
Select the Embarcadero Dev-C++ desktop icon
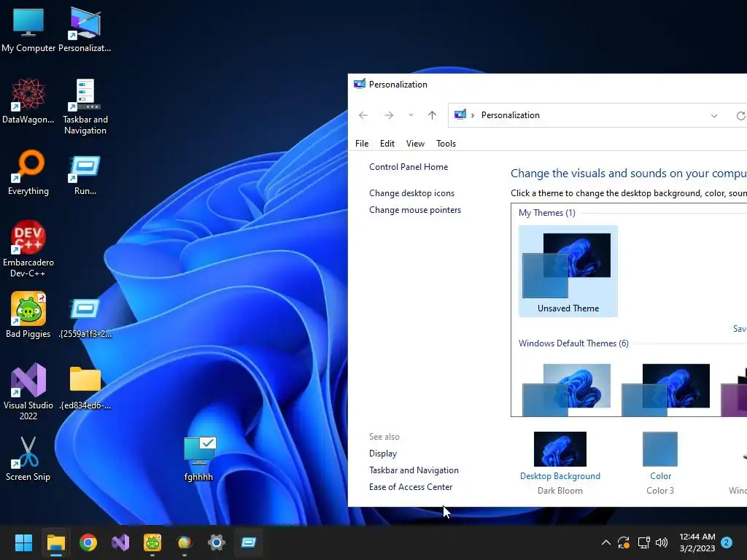[x=28, y=249]
